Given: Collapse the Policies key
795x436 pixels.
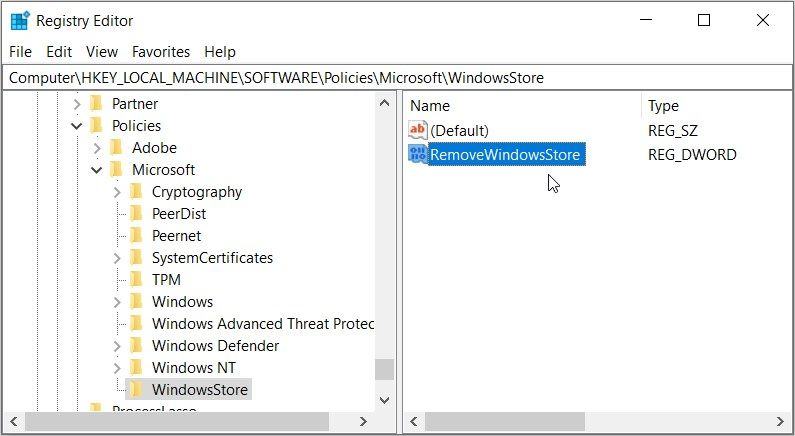Looking at the screenshot, I should 77,126.
